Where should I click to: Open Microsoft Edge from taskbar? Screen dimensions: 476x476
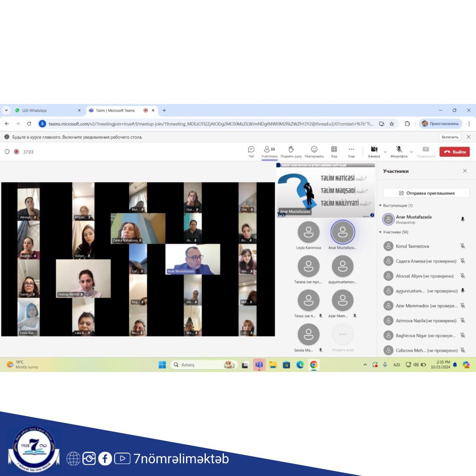[x=300, y=365]
